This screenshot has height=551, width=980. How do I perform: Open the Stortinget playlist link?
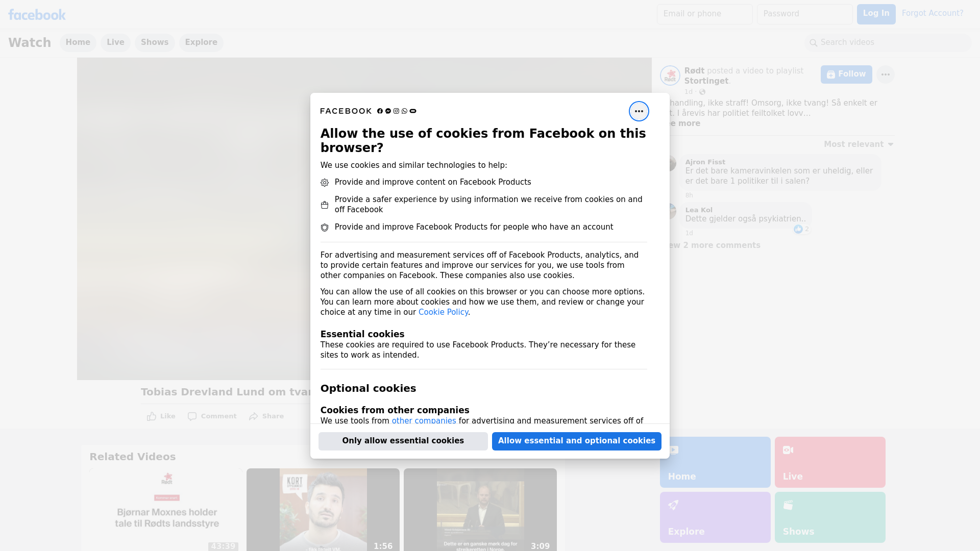click(706, 81)
